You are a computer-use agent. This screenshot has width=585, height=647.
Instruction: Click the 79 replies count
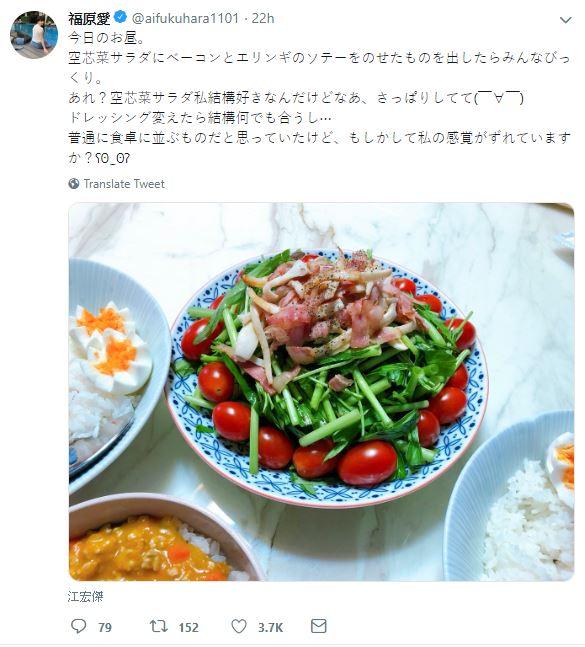pos(105,628)
